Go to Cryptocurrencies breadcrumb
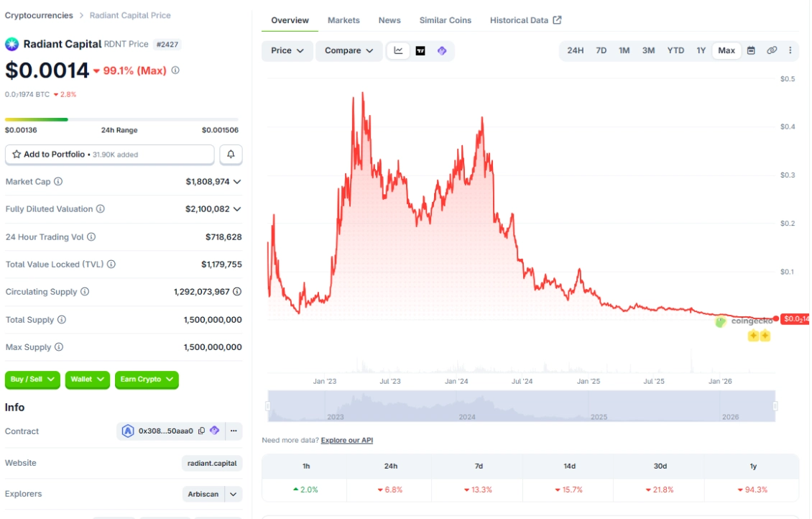 pyautogui.click(x=39, y=16)
